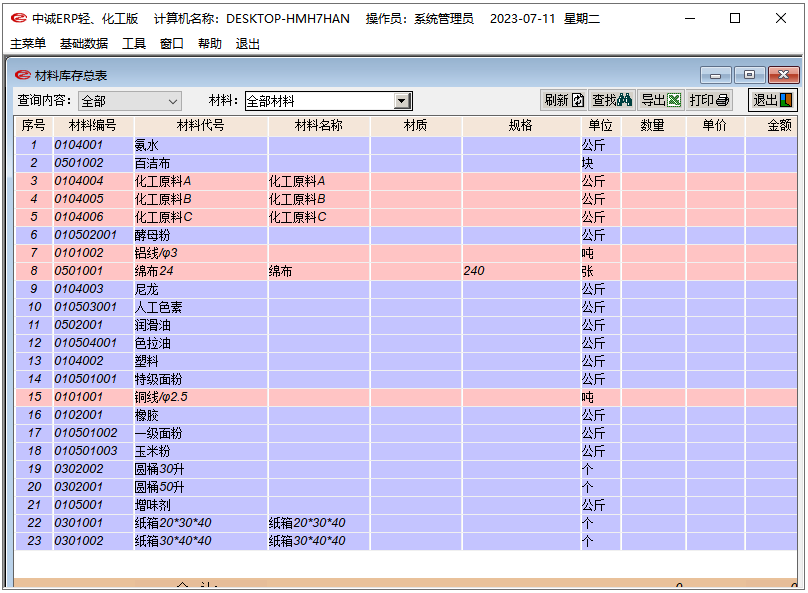The height and width of the screenshot is (593, 808).
Task: Click row 22 纸箱20*30*40 name cell
Action: click(307, 523)
